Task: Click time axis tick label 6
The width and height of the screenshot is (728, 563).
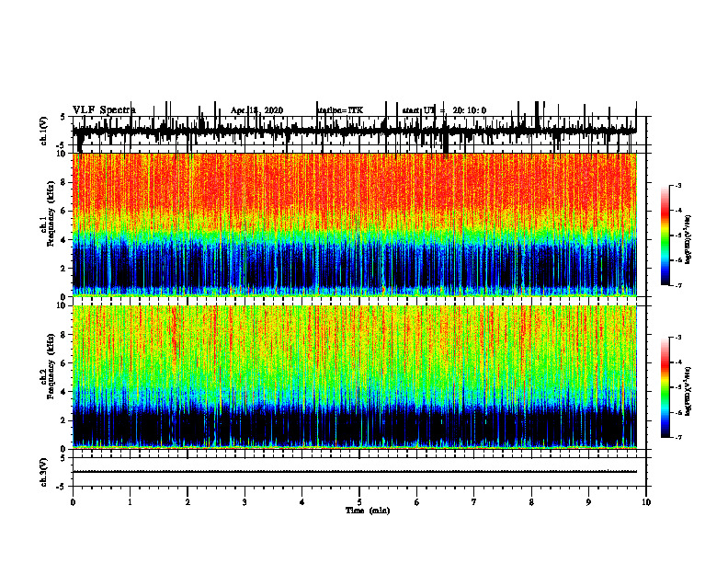Action: [x=417, y=502]
